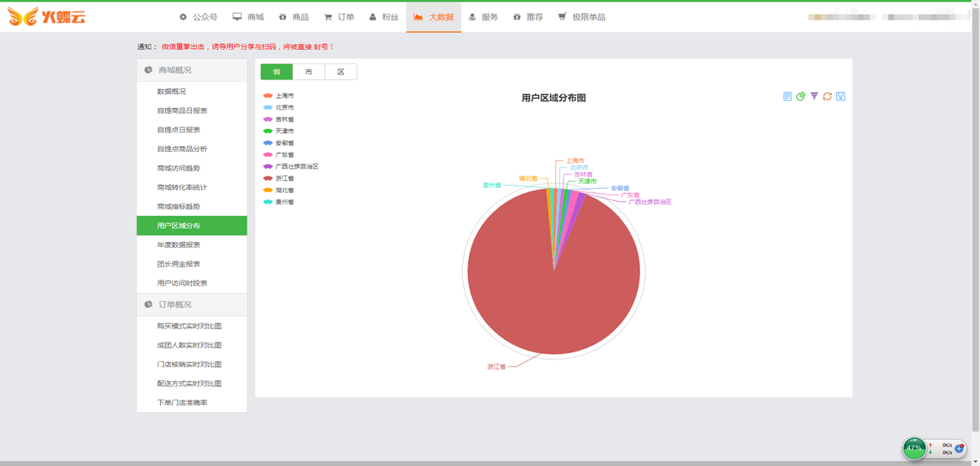Open 购买模式实时对比图
Screen dimensions: 980x466
189,326
